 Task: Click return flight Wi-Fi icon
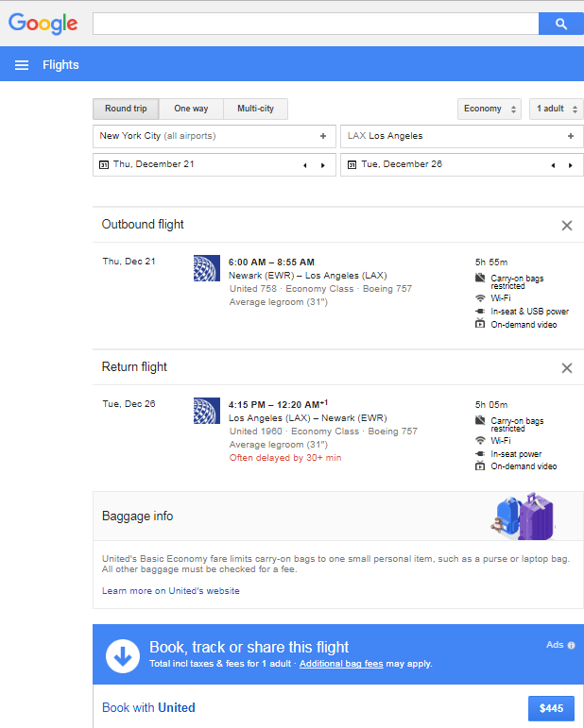(480, 441)
